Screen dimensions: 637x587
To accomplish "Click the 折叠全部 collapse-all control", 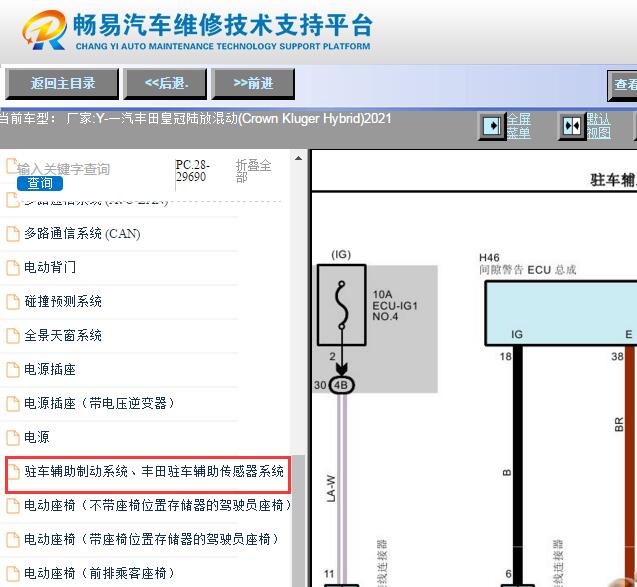I will point(253,171).
